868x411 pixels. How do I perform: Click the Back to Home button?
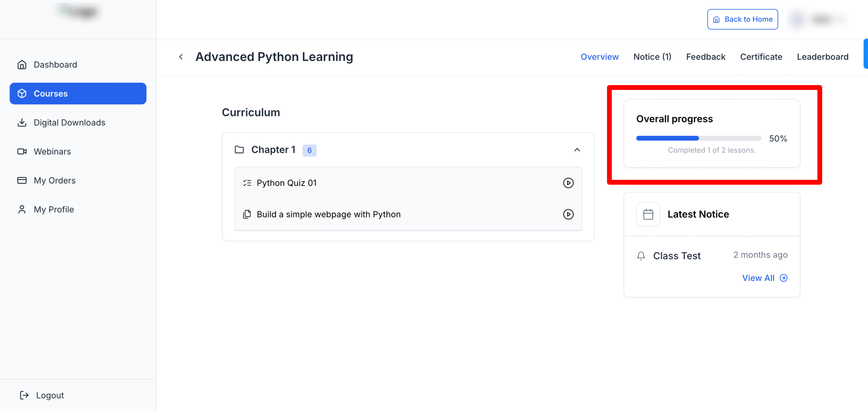(x=743, y=19)
